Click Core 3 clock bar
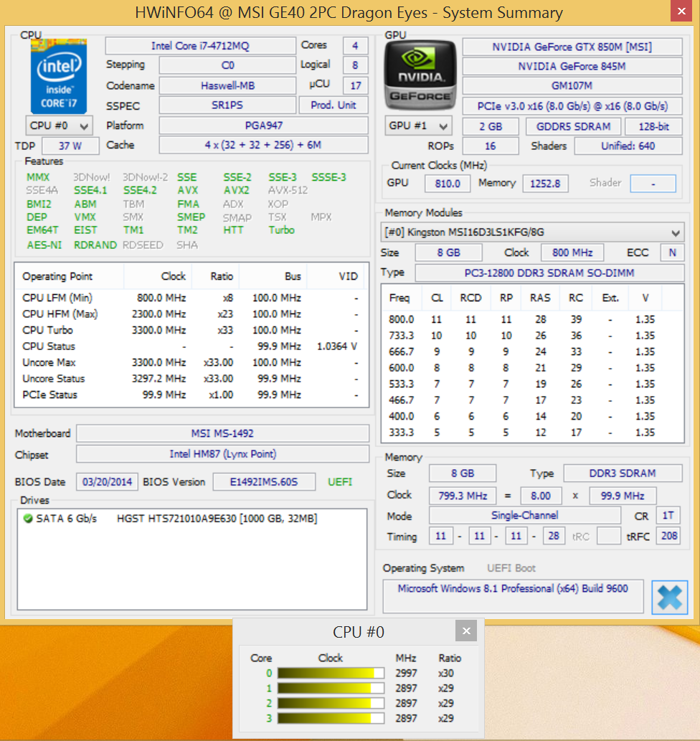Screen dimensions: 700x741 (331, 718)
